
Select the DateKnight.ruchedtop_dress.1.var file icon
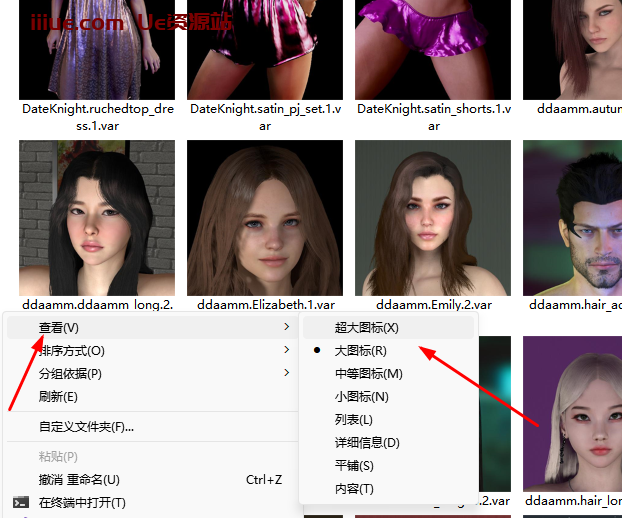pos(97,48)
